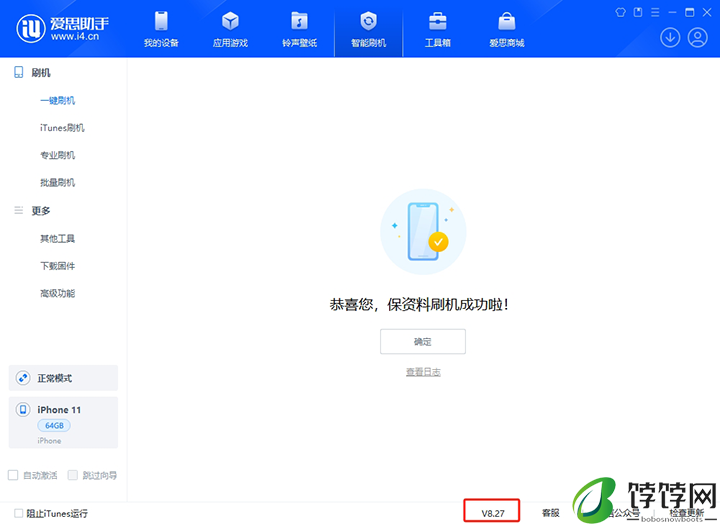Click the mini-window icon beside the skin icon

point(638,12)
